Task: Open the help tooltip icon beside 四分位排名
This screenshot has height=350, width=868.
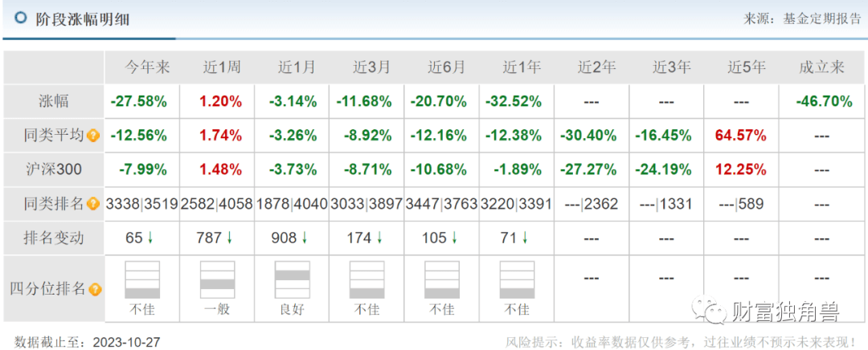Action: pyautogui.click(x=96, y=289)
